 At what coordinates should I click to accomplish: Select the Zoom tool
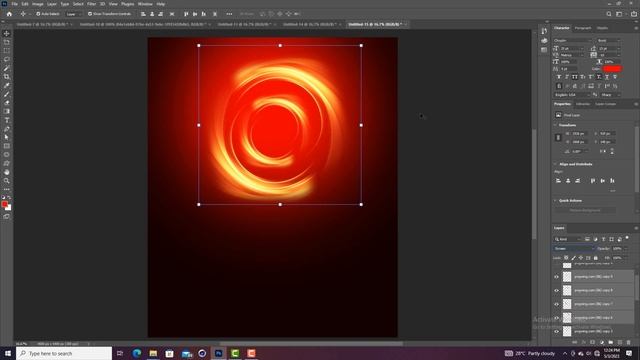[7, 181]
